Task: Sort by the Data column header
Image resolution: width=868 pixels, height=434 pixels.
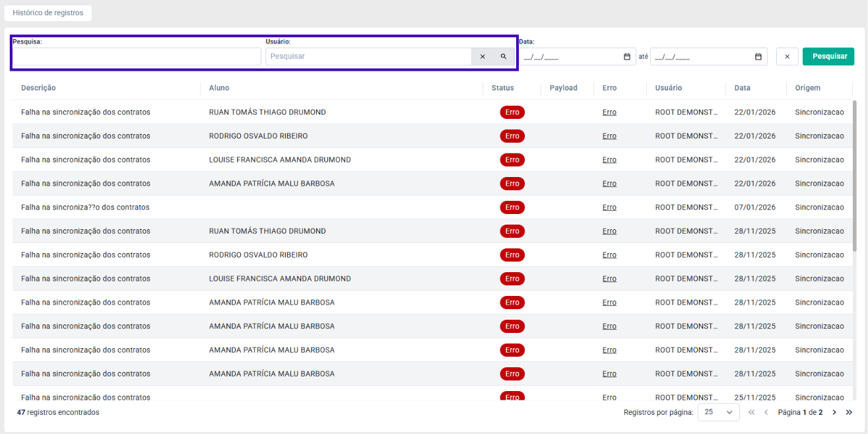Action: (x=743, y=88)
